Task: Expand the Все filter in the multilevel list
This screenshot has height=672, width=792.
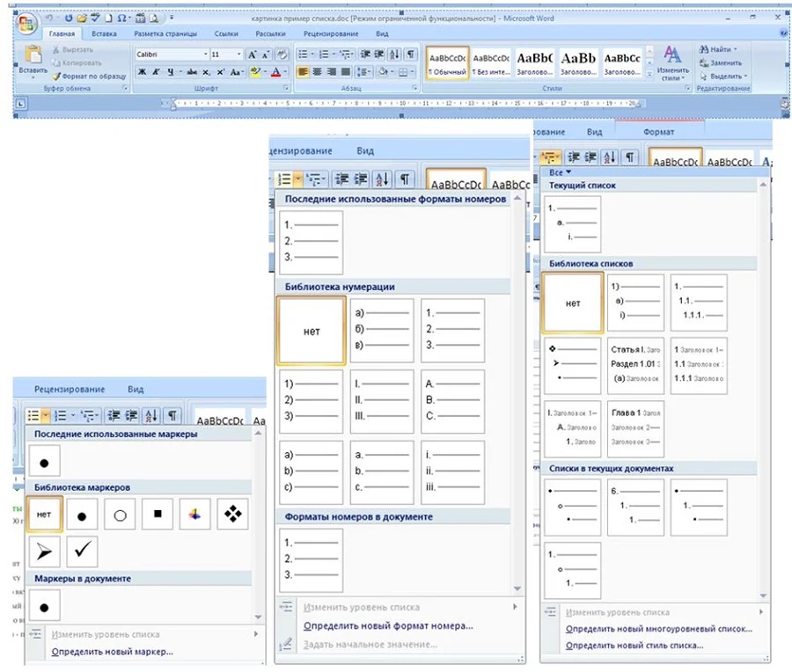Action: (x=561, y=172)
